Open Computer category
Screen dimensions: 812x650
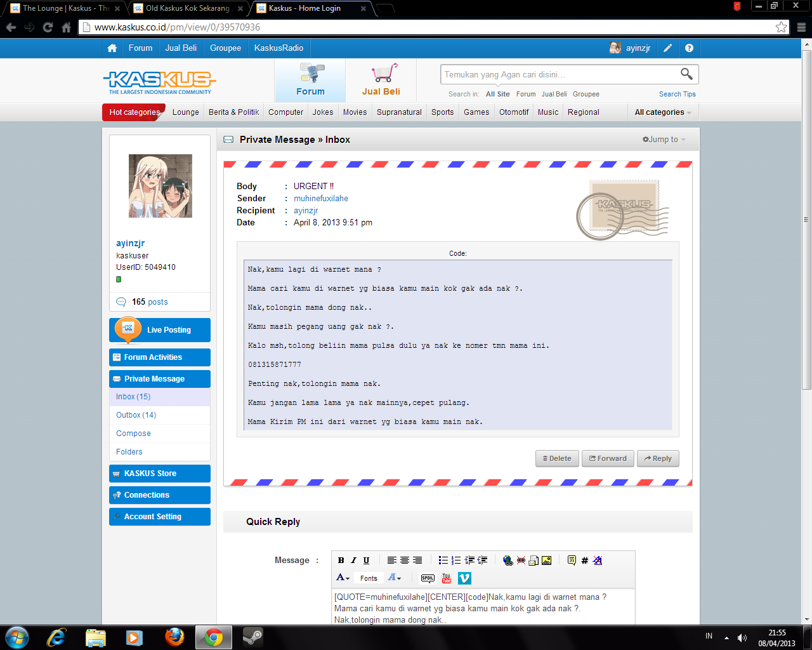286,112
